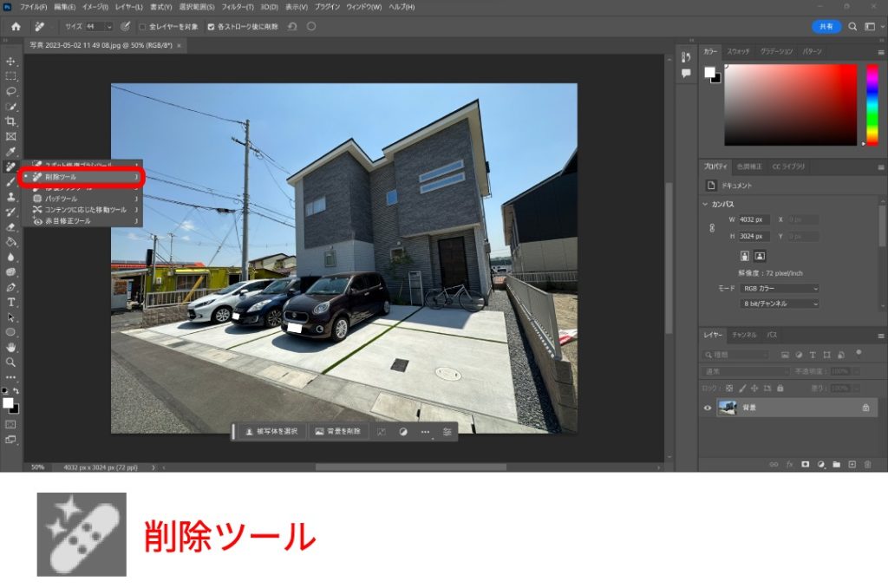Open the RGB カラー mode dropdown
Viewport: 888px width, 588px height.
779,288
